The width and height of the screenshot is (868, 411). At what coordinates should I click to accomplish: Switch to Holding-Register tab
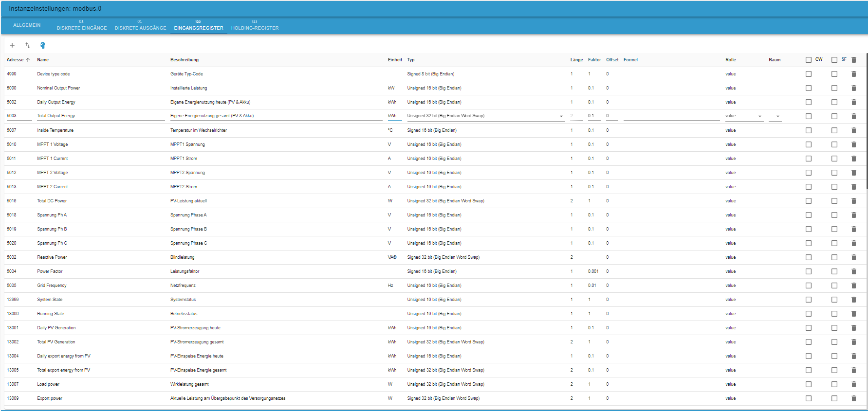pyautogui.click(x=255, y=25)
